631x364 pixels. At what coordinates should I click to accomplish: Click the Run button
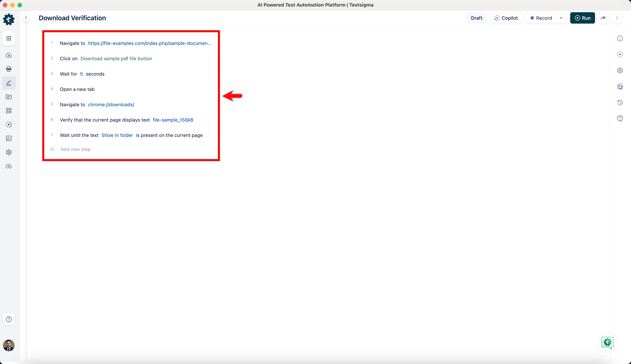tap(582, 18)
